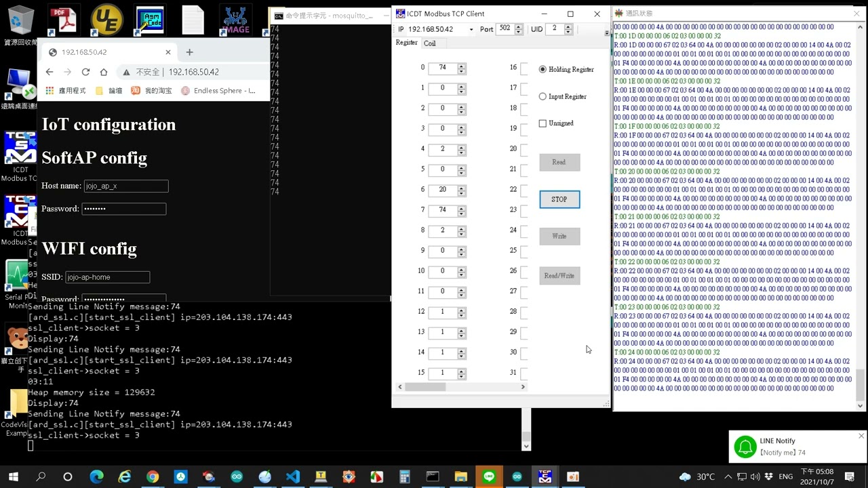Viewport: 868px width, 488px height.
Task: Switch to Chrome in the taskbar
Action: pyautogui.click(x=153, y=476)
